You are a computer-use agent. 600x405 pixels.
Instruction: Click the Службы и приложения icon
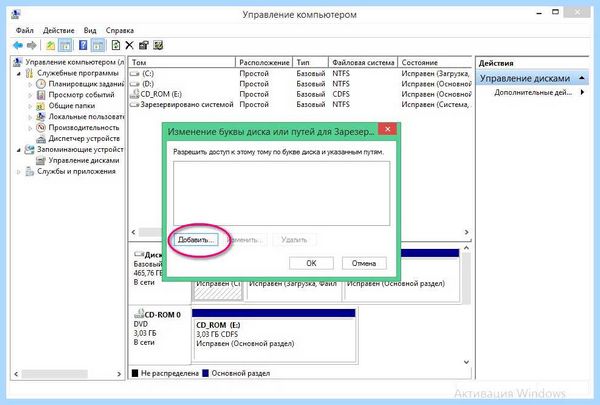(x=29, y=171)
